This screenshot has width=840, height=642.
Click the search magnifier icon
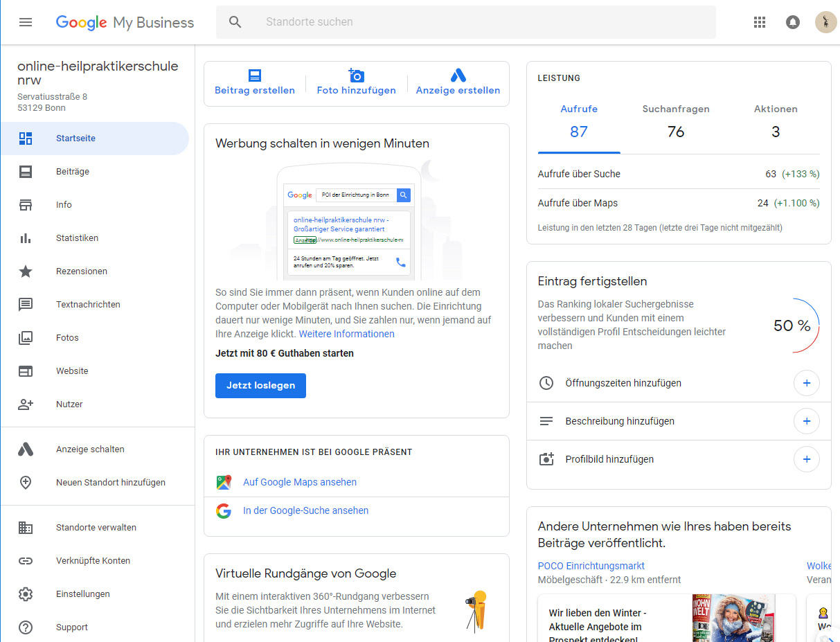click(x=235, y=22)
